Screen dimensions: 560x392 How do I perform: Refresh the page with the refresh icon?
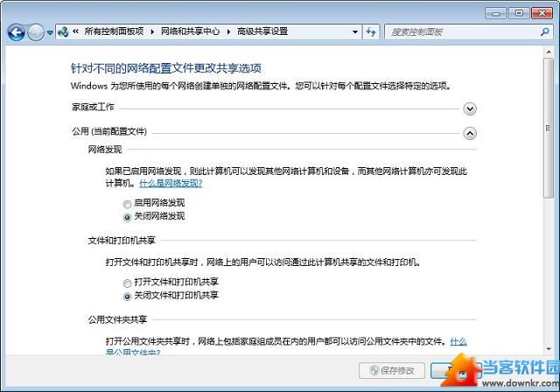pyautogui.click(x=371, y=31)
